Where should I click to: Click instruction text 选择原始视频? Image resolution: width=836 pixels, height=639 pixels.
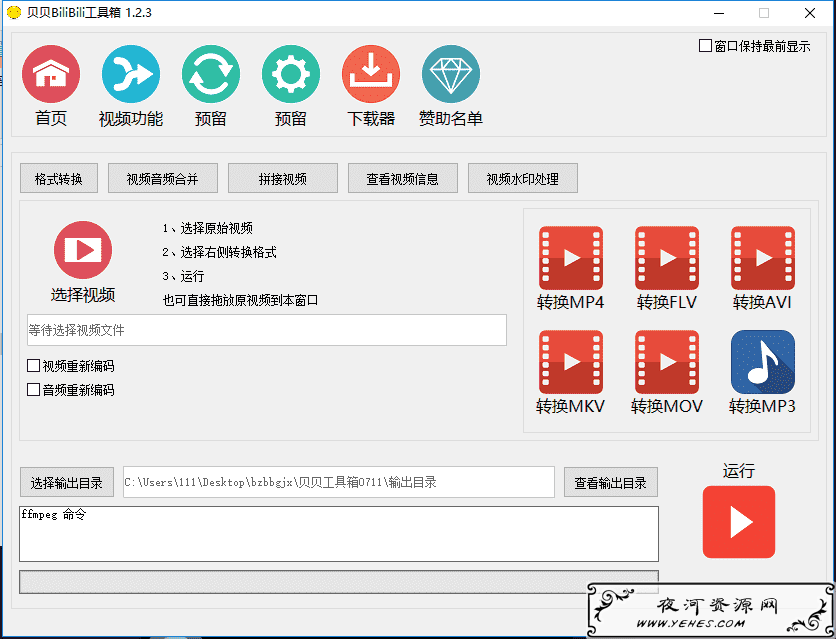216,228
